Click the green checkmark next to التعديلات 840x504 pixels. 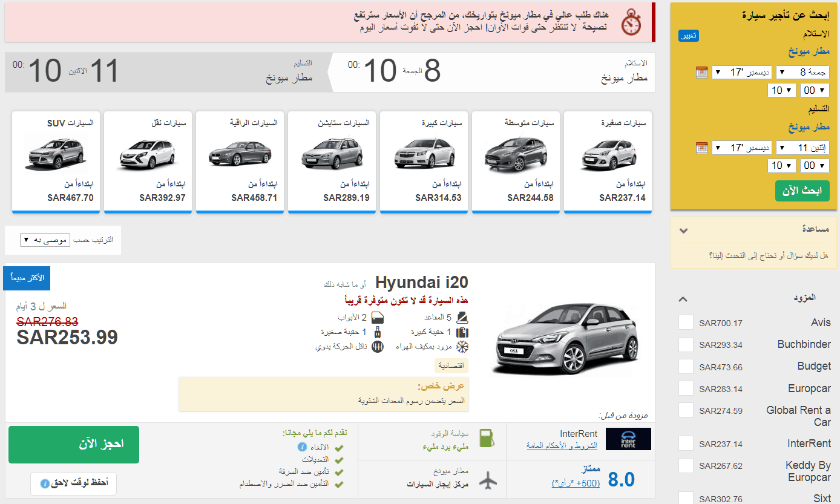pos(339,460)
